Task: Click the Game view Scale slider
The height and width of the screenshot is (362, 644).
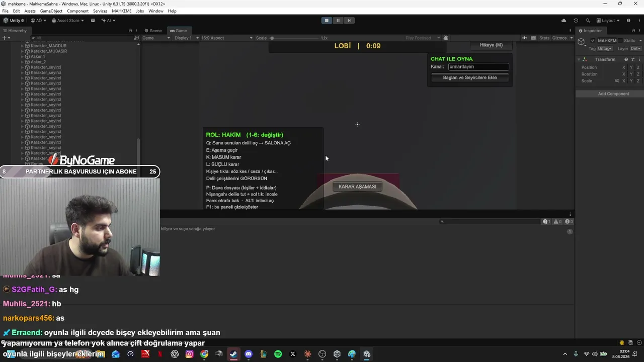Action: point(295,38)
